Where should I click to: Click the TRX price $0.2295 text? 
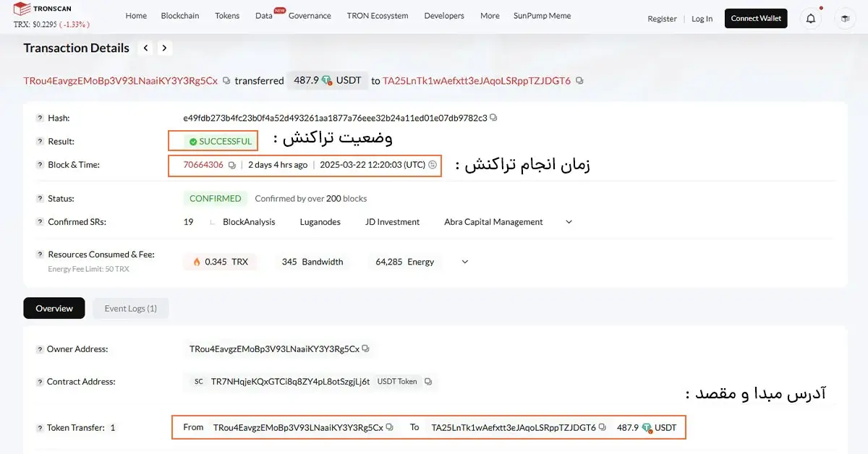point(51,25)
